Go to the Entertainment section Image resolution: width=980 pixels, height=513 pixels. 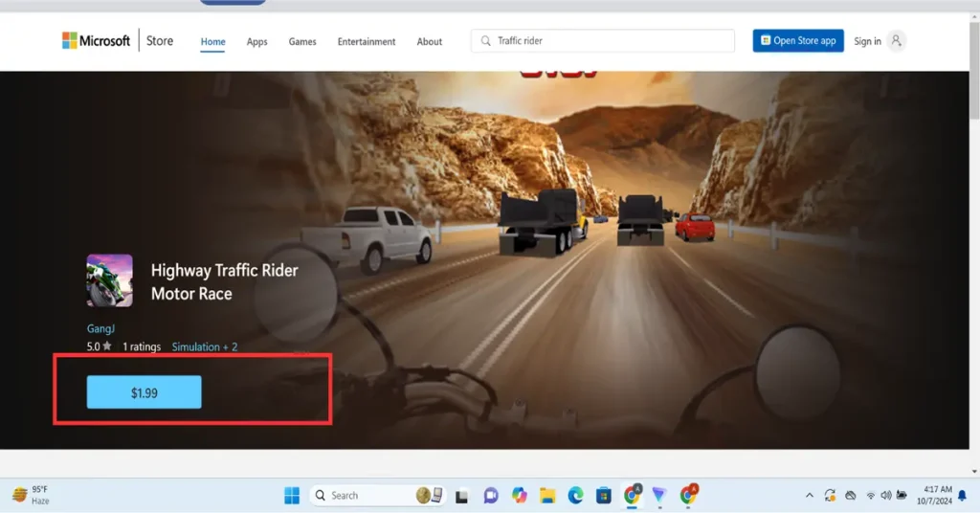click(366, 42)
